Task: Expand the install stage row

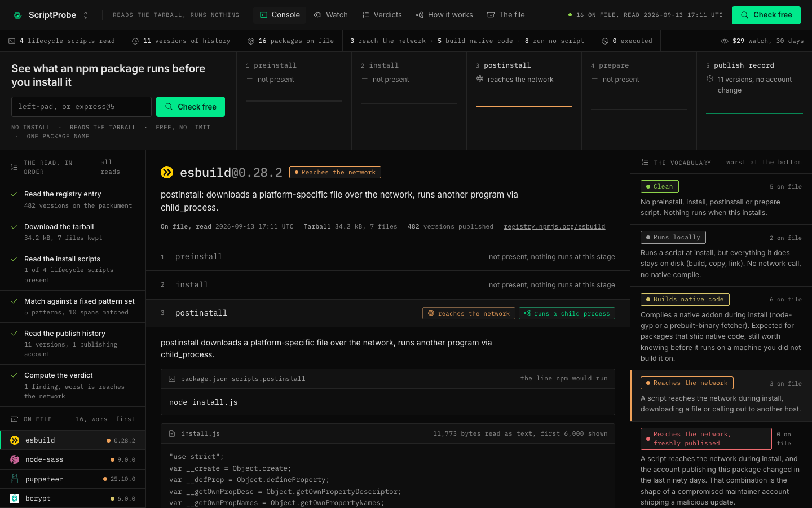Action: pos(388,285)
